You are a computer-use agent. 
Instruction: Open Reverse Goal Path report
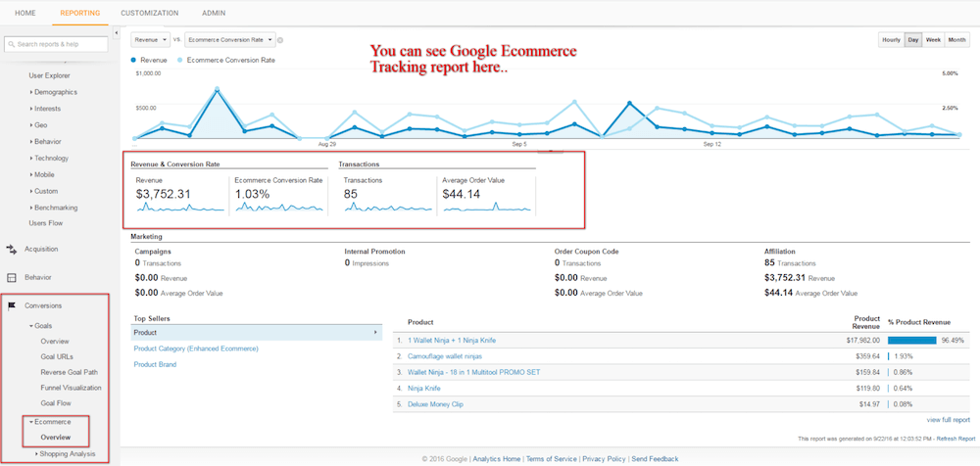point(70,372)
